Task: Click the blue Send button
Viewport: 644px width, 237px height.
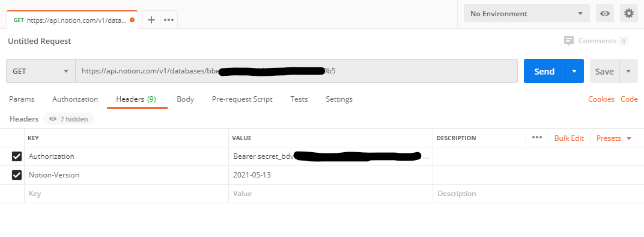Action: [x=545, y=71]
